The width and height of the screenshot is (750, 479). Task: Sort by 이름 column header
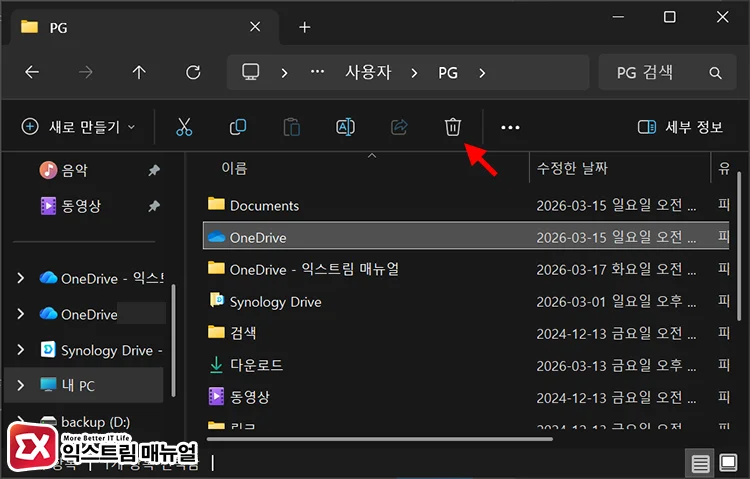[x=234, y=168]
